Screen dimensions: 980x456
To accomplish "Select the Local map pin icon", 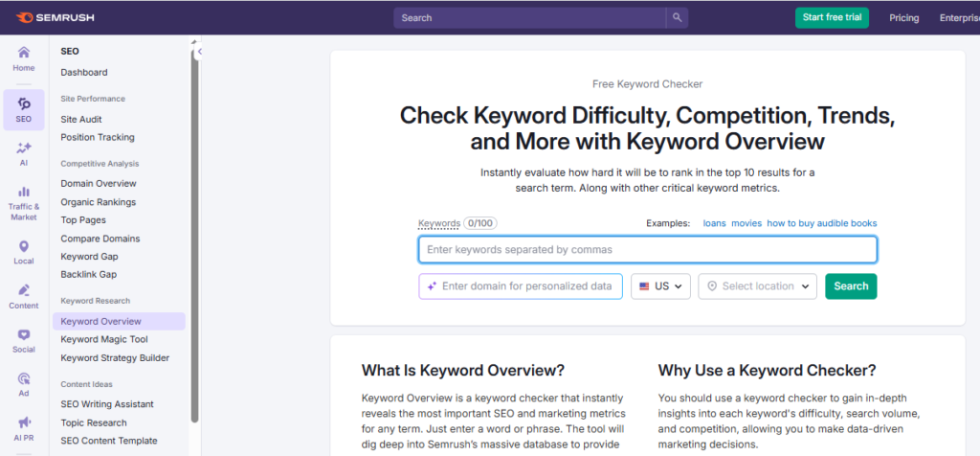I will pos(24,247).
